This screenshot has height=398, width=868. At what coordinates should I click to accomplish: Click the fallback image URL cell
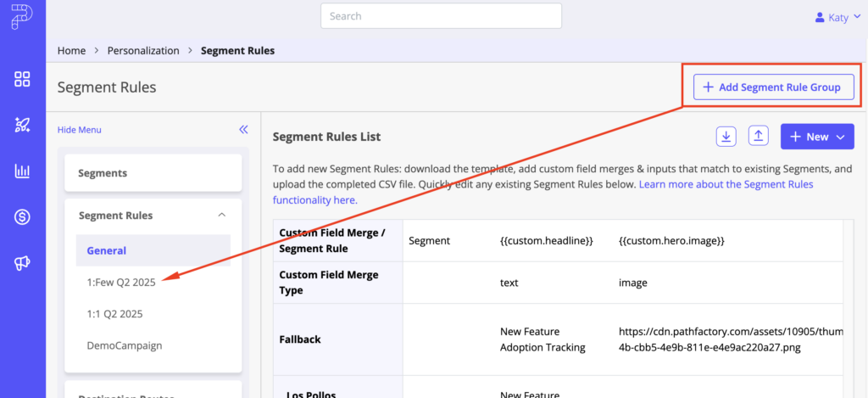coord(731,339)
